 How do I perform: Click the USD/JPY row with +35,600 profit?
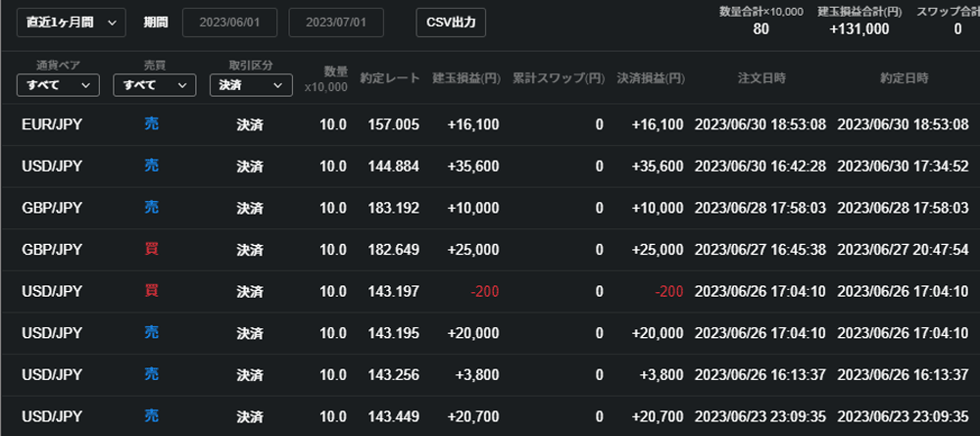click(490, 167)
